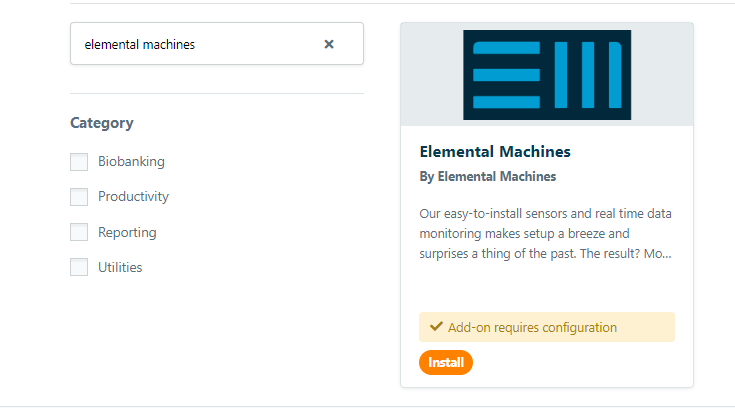Focus the 'elemental machines' search box
The width and height of the screenshot is (735, 408).
click(x=195, y=44)
